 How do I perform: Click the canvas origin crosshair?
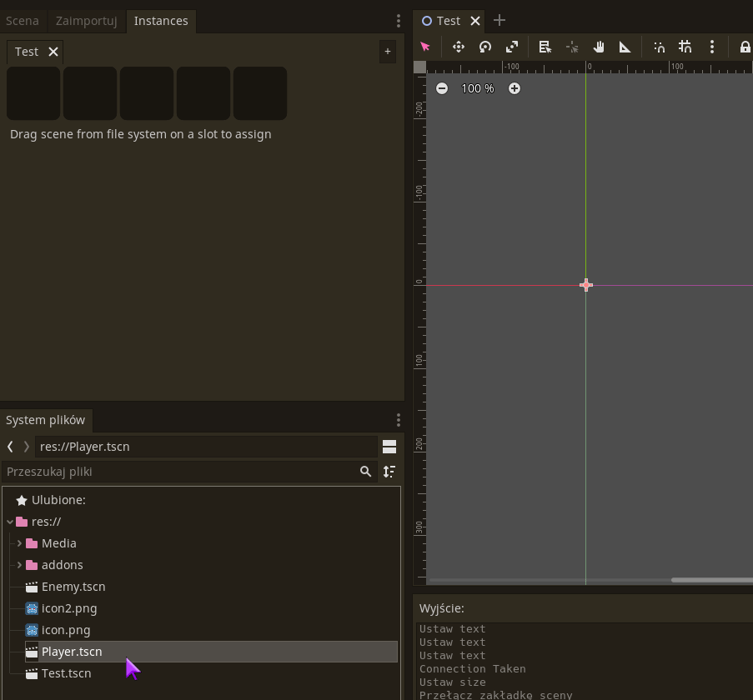tap(586, 285)
